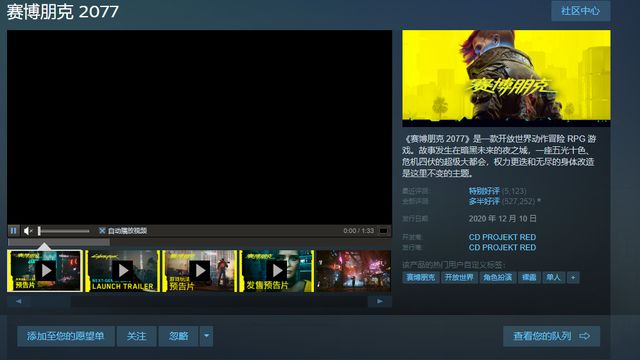Add a tag with the plus button

[573, 278]
